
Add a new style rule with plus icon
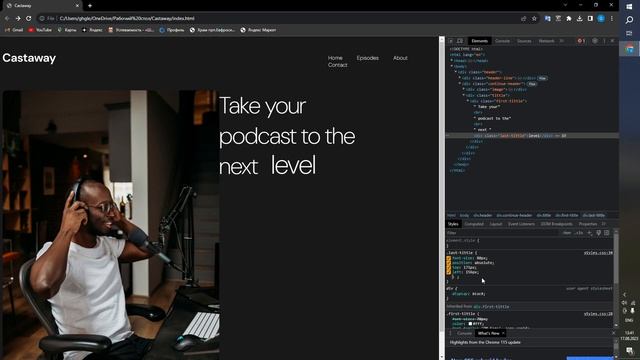pyautogui.click(x=590, y=233)
